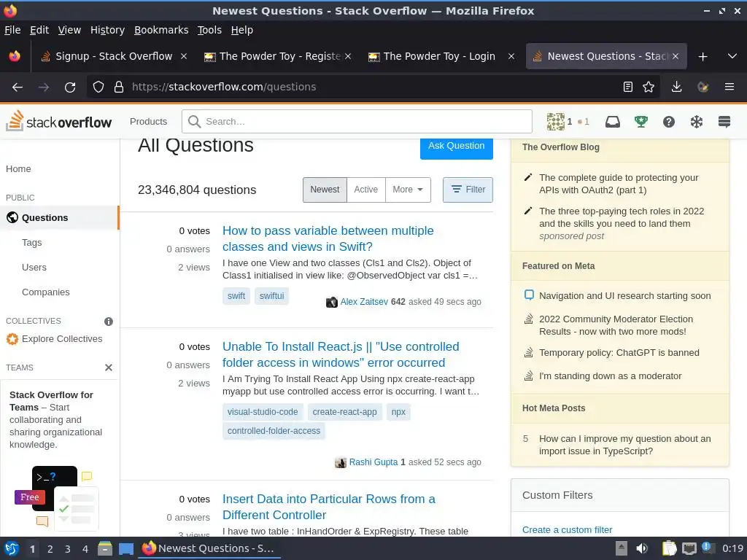This screenshot has width=747, height=560.
Task: Go to Home in left sidebar
Action: tap(18, 169)
